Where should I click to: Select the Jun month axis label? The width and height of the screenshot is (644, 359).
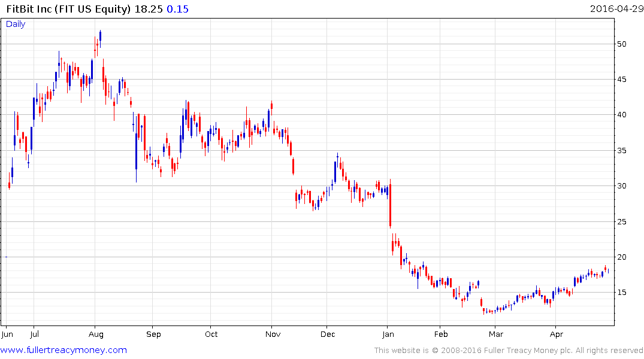click(x=7, y=334)
